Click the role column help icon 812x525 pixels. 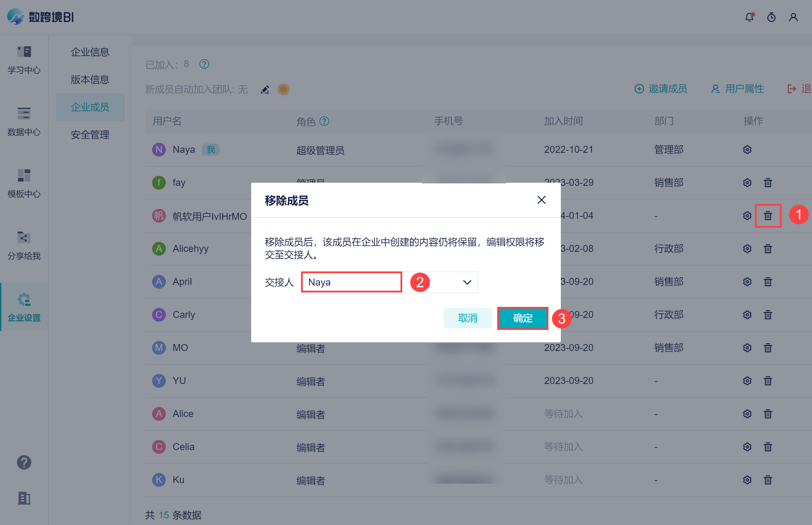click(324, 121)
